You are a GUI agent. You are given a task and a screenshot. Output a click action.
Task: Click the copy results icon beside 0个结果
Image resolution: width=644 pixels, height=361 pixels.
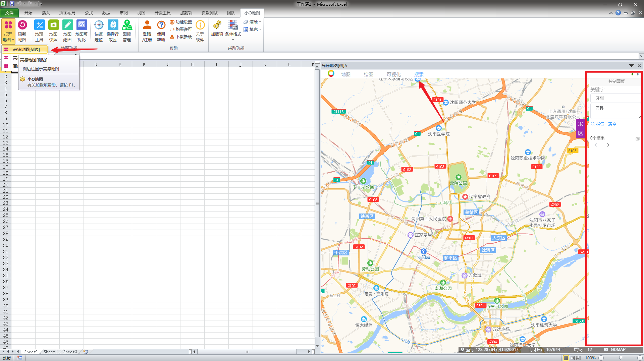pos(638,138)
